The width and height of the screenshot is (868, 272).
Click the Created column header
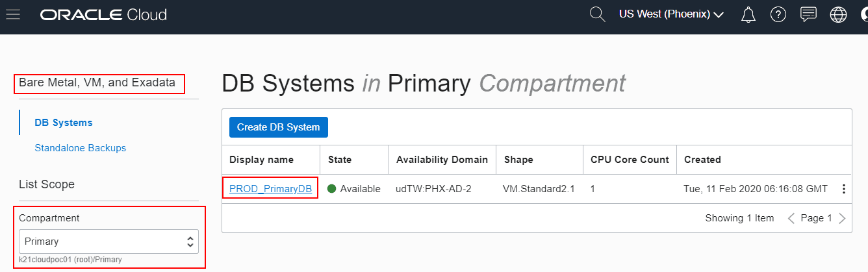click(702, 160)
